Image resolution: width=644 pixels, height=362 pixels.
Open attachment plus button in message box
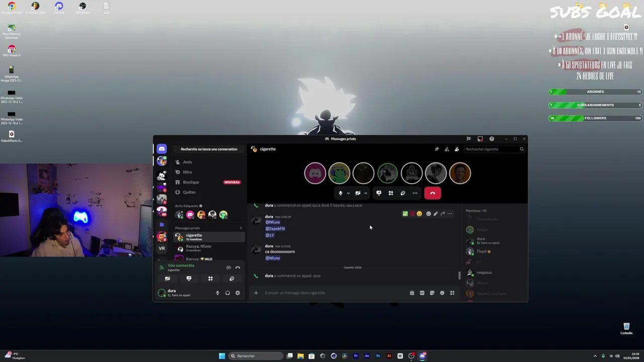coord(256,293)
